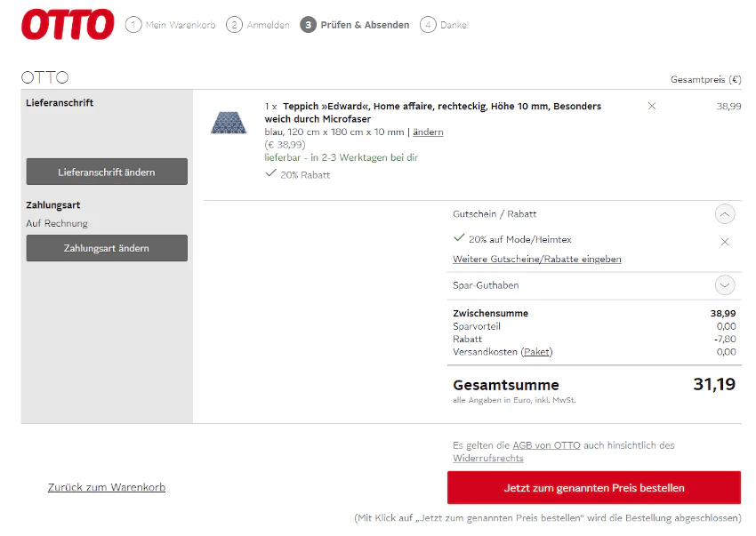Click the Teppich »Edward« product title
The image size is (756, 536).
[433, 112]
